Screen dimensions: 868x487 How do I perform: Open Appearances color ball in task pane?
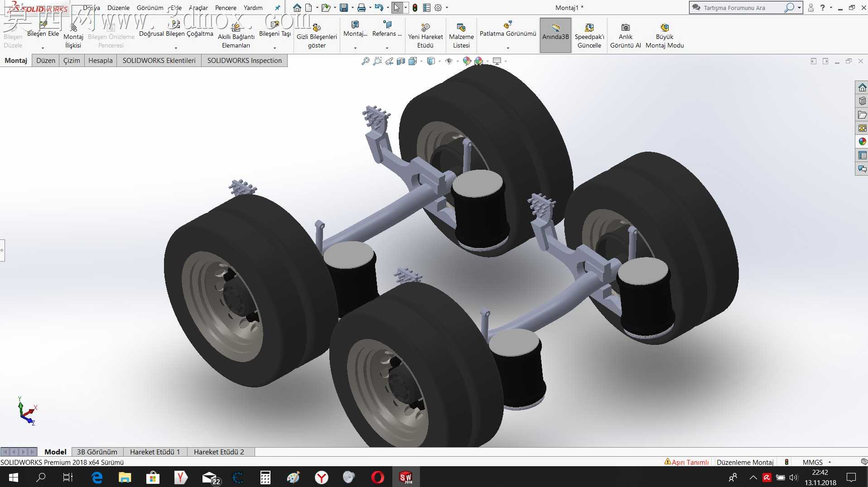(x=862, y=142)
